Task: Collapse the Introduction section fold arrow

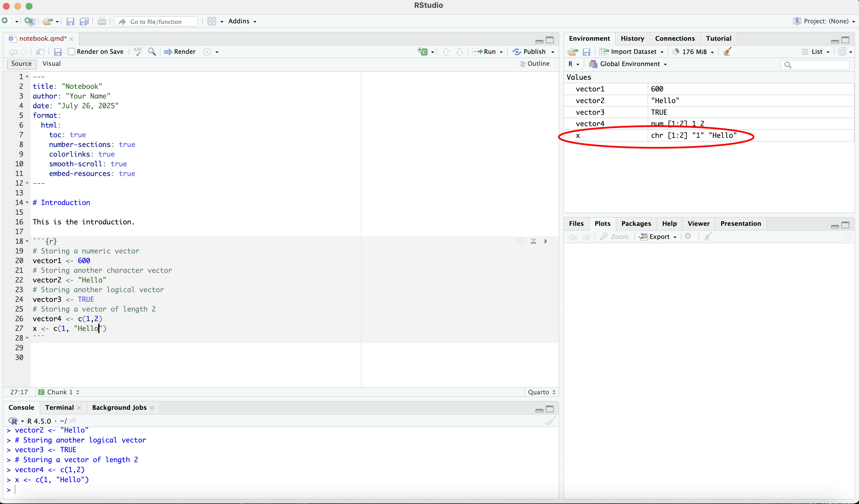Action: pyautogui.click(x=27, y=202)
